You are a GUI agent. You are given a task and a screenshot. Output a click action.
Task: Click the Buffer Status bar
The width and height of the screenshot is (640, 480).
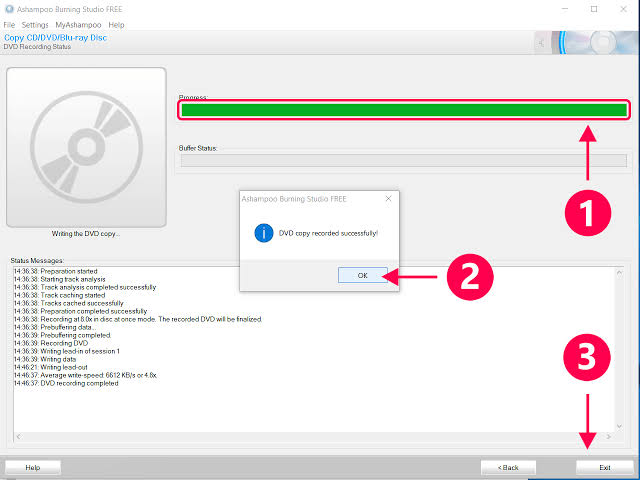[404, 160]
